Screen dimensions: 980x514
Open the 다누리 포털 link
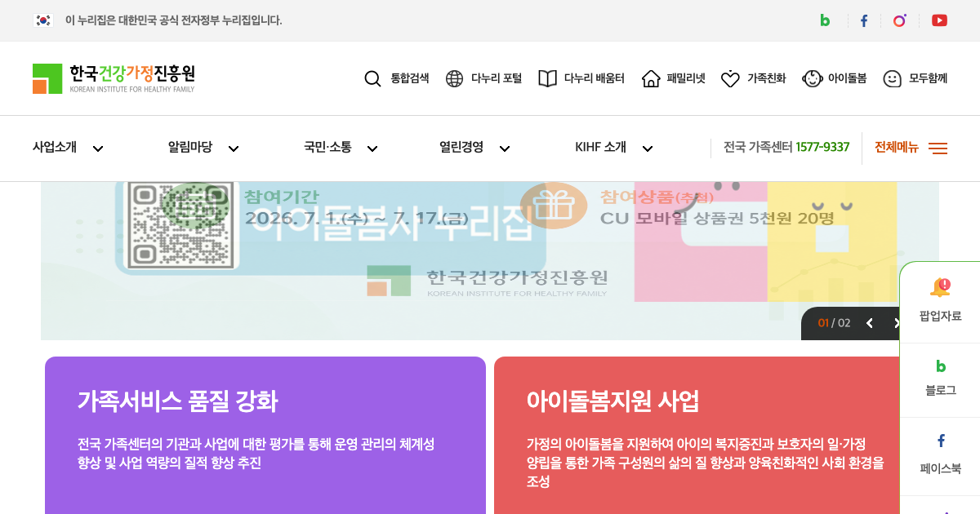pyautogui.click(x=497, y=78)
